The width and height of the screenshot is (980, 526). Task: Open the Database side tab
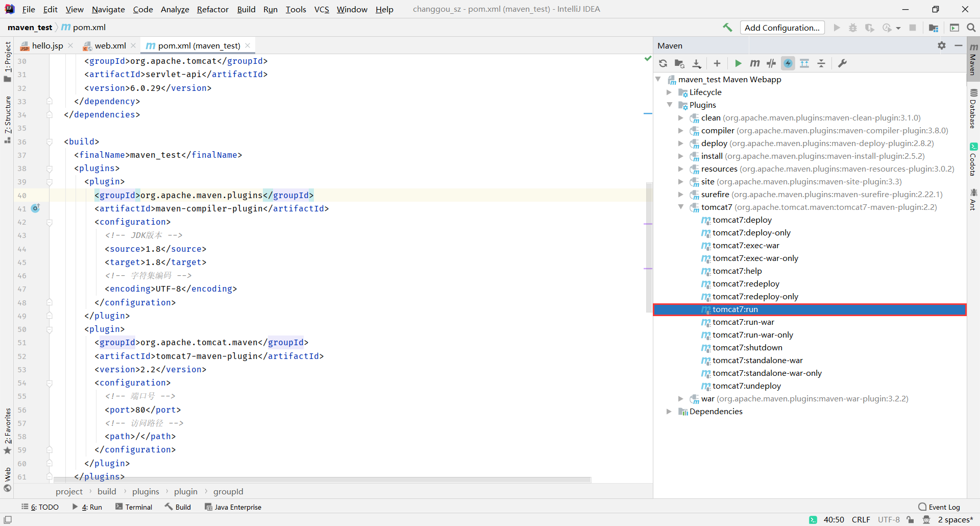click(973, 109)
